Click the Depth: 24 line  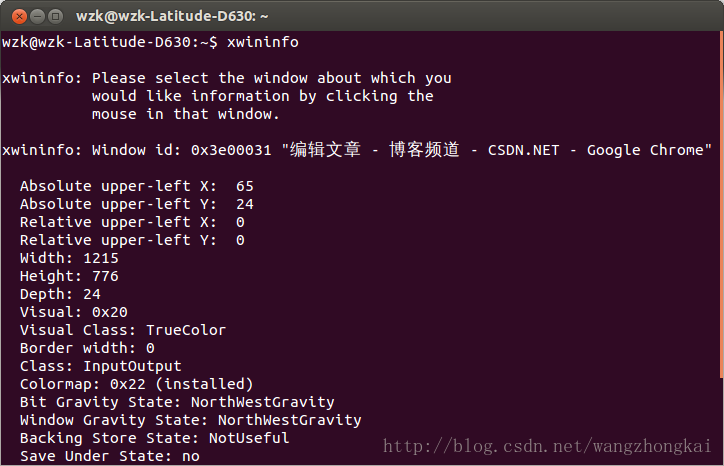[60, 294]
